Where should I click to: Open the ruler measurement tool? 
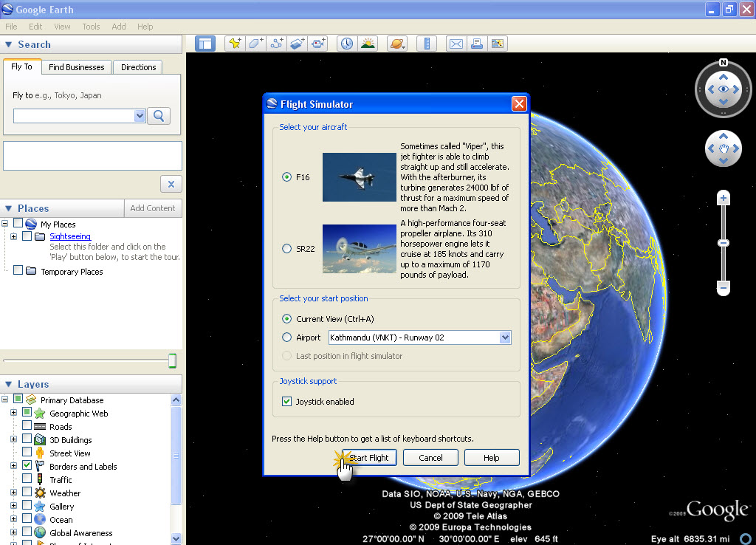pyautogui.click(x=427, y=44)
